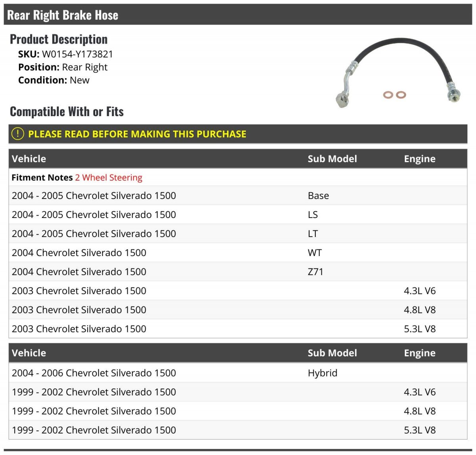This screenshot has height=455, width=476.
Task: Select the 2004 Silverado 1500 row for Z71
Action: click(x=238, y=271)
